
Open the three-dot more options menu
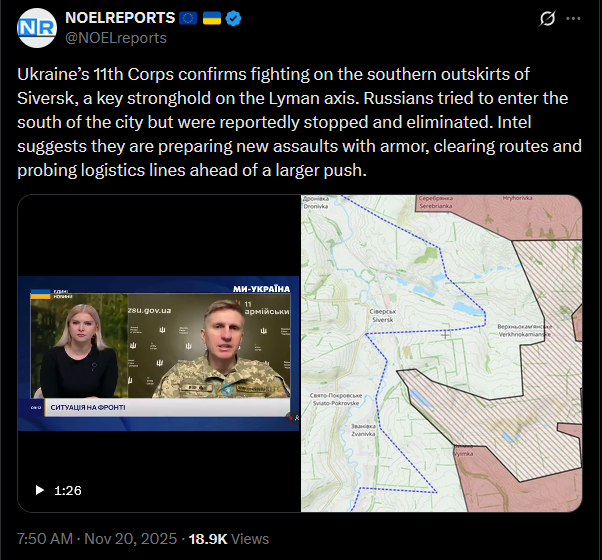pyautogui.click(x=573, y=18)
